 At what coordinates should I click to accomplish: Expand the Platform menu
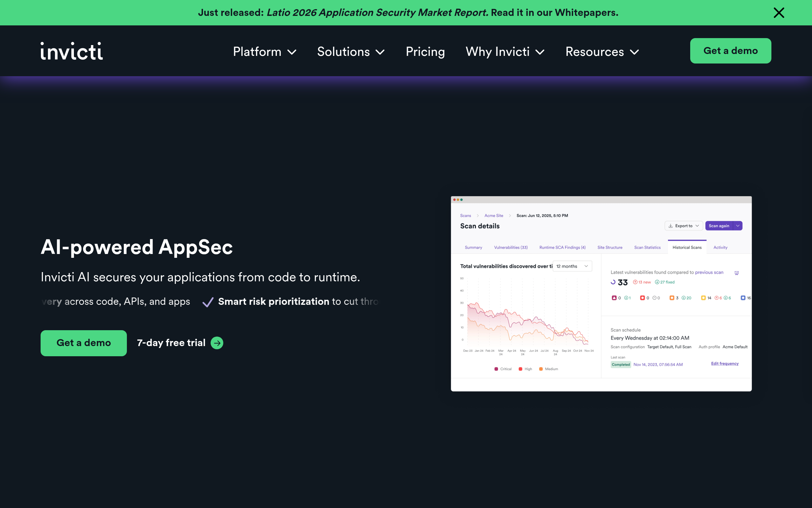coord(265,52)
